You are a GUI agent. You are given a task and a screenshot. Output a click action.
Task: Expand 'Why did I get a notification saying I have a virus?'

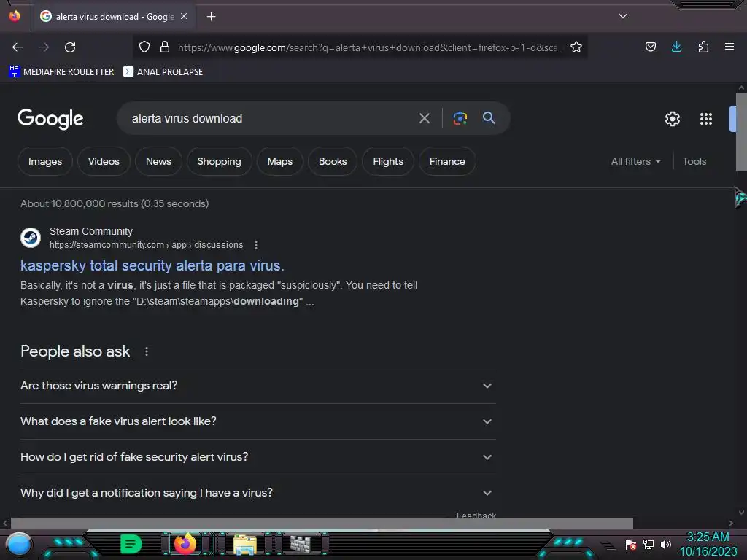pos(258,493)
